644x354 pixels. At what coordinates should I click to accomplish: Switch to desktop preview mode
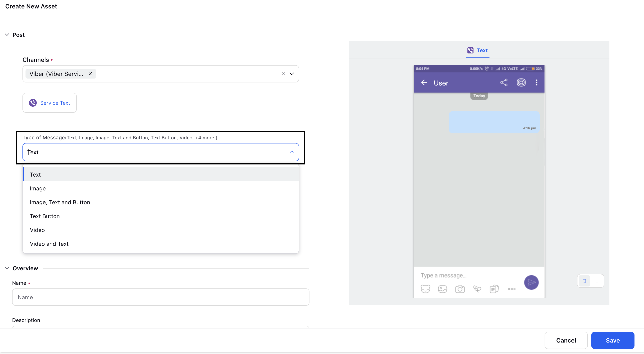(597, 281)
